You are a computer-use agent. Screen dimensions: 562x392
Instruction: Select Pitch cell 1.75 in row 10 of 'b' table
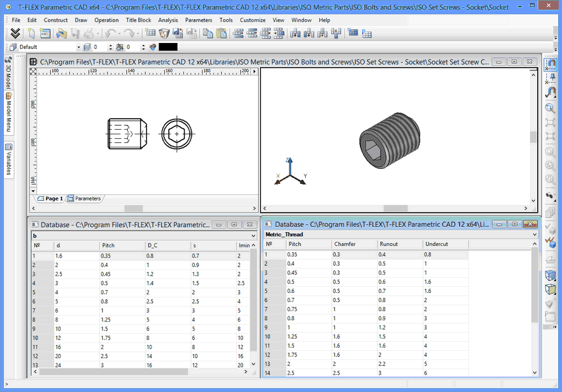tap(122, 338)
